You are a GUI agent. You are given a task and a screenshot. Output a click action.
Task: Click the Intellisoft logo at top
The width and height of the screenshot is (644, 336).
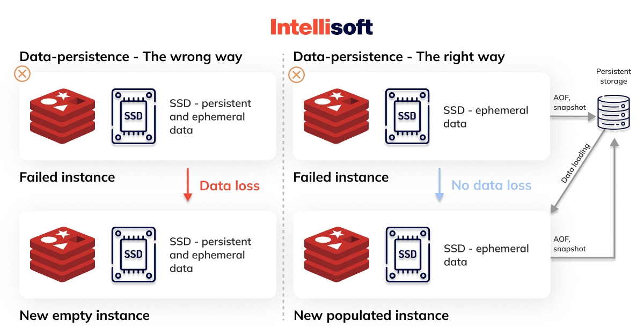[321, 27]
